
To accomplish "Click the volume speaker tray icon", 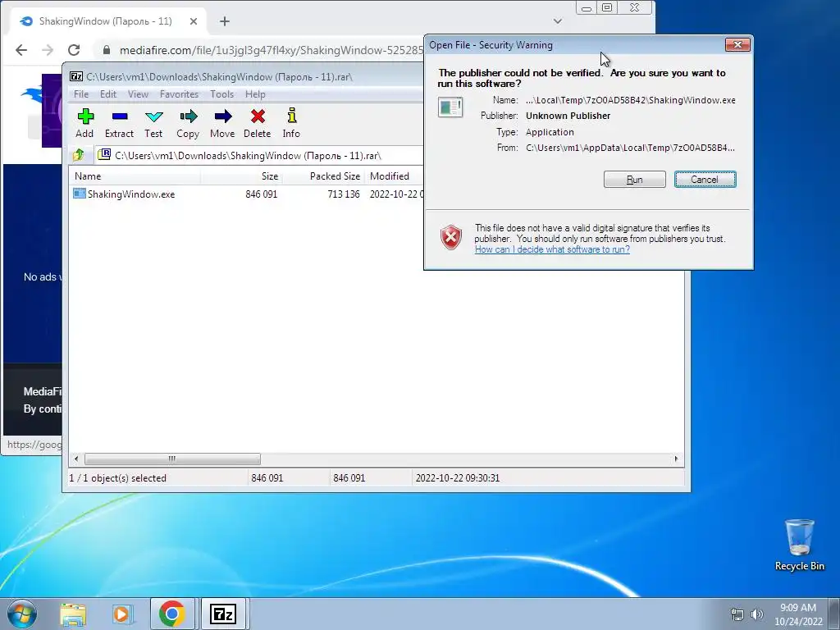I will point(757,614).
